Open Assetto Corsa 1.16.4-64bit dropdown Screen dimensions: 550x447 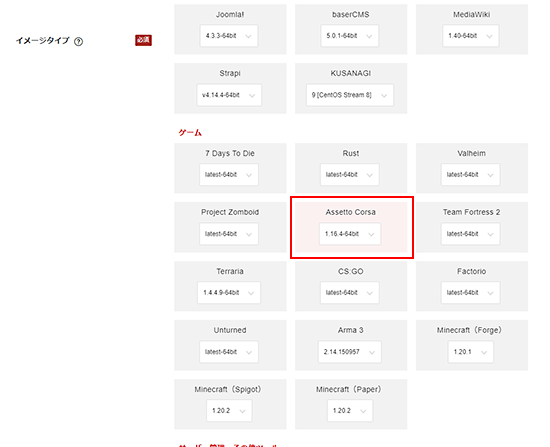point(350,234)
